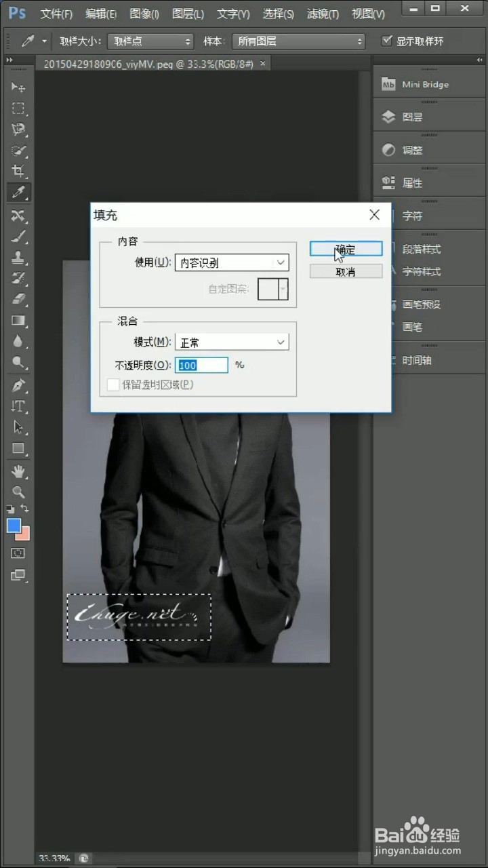Select the Quick Selection tool
This screenshot has height=868, width=488.
tap(18, 150)
